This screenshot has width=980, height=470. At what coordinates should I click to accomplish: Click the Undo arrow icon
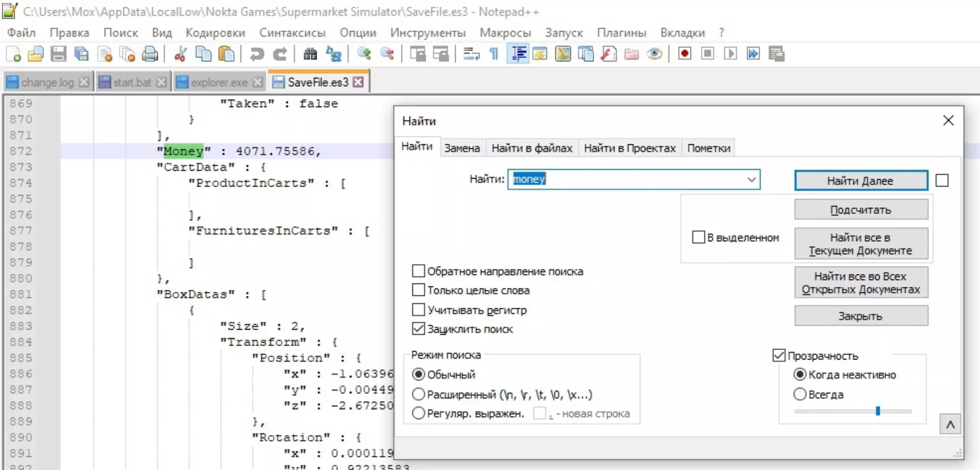257,54
